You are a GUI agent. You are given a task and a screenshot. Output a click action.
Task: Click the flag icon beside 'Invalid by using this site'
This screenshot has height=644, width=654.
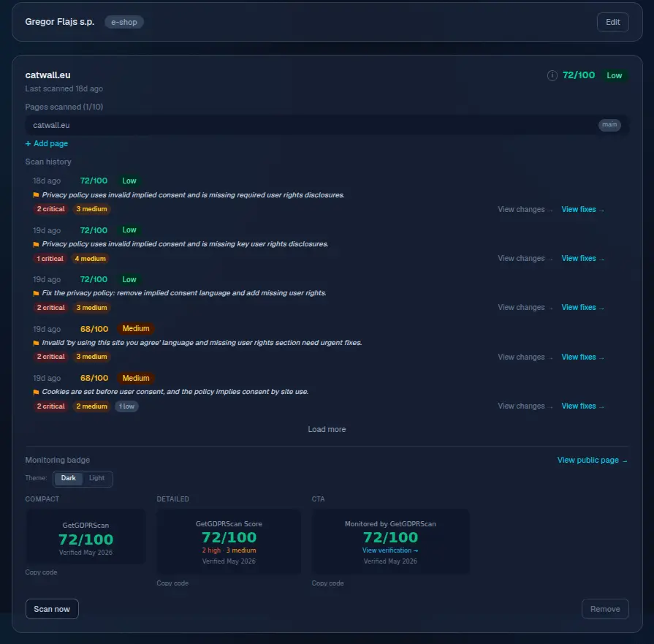36,343
